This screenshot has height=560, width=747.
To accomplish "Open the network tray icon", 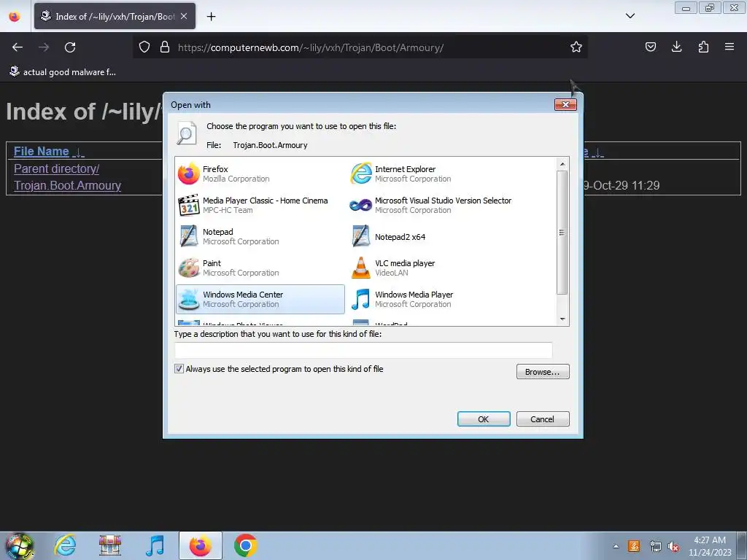I will point(655,547).
